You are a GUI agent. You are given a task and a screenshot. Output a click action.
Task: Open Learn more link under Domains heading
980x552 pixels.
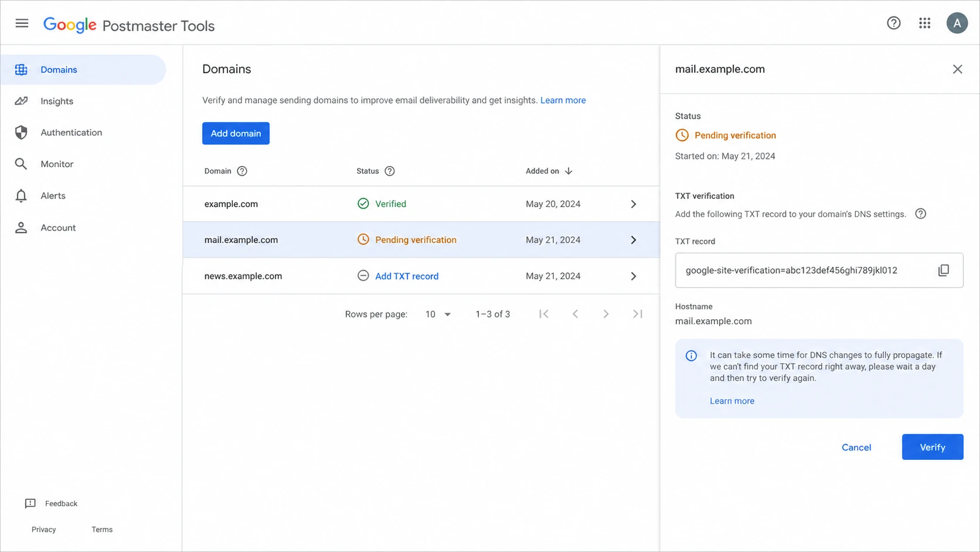[563, 100]
